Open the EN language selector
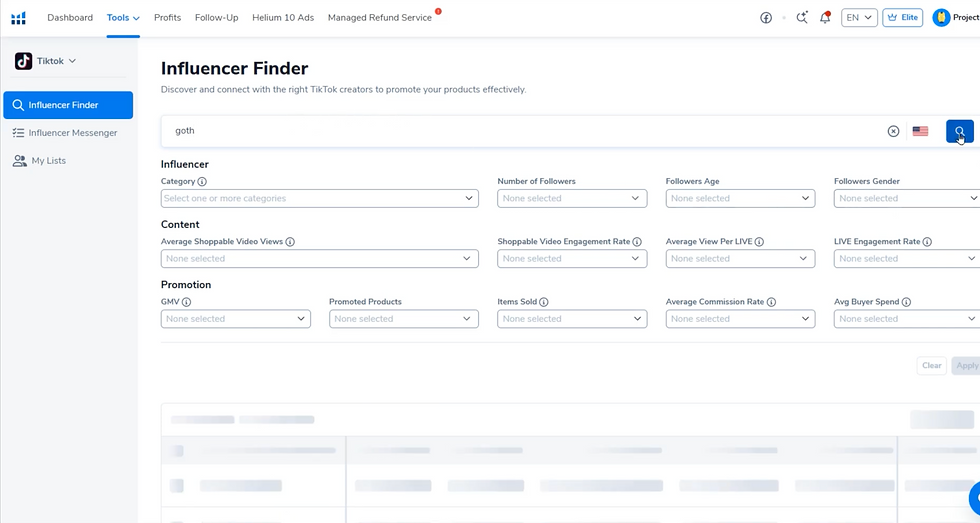Image resolution: width=980 pixels, height=523 pixels. tap(858, 18)
